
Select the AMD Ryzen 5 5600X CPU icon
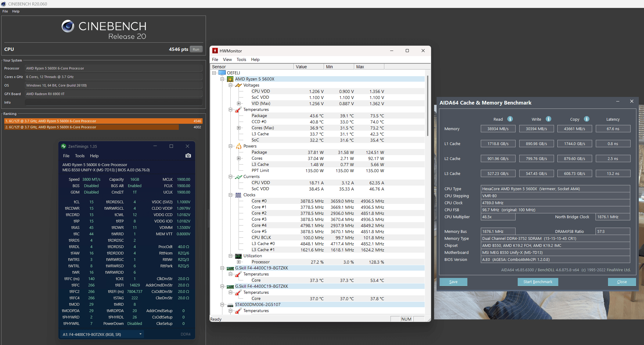point(230,79)
